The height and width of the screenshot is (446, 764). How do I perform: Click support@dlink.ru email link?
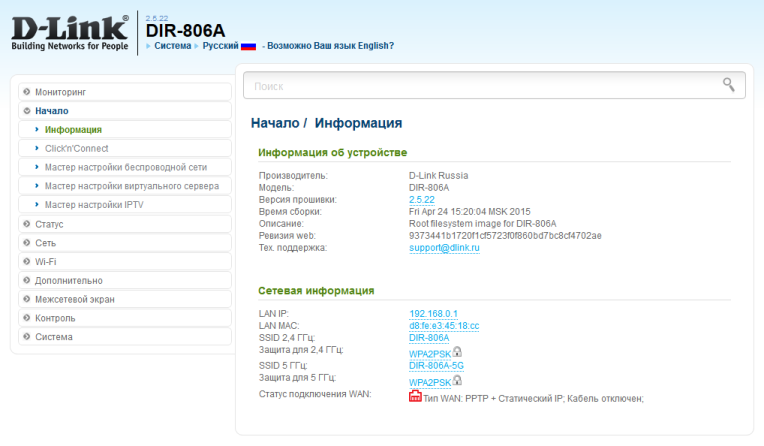[x=444, y=248]
